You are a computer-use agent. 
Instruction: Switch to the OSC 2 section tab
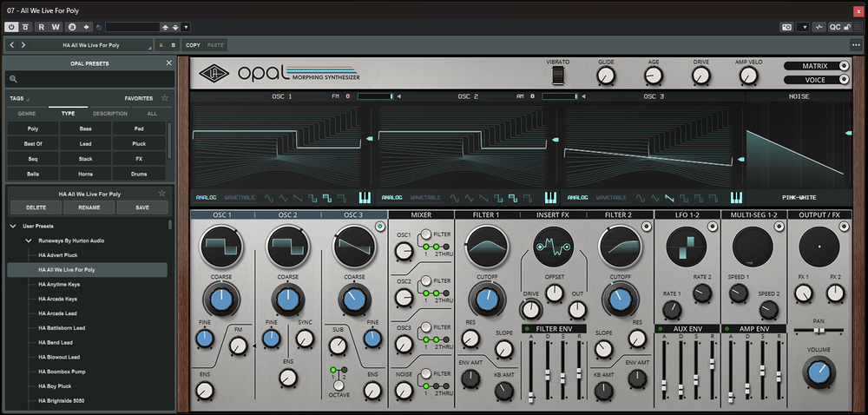click(x=287, y=214)
